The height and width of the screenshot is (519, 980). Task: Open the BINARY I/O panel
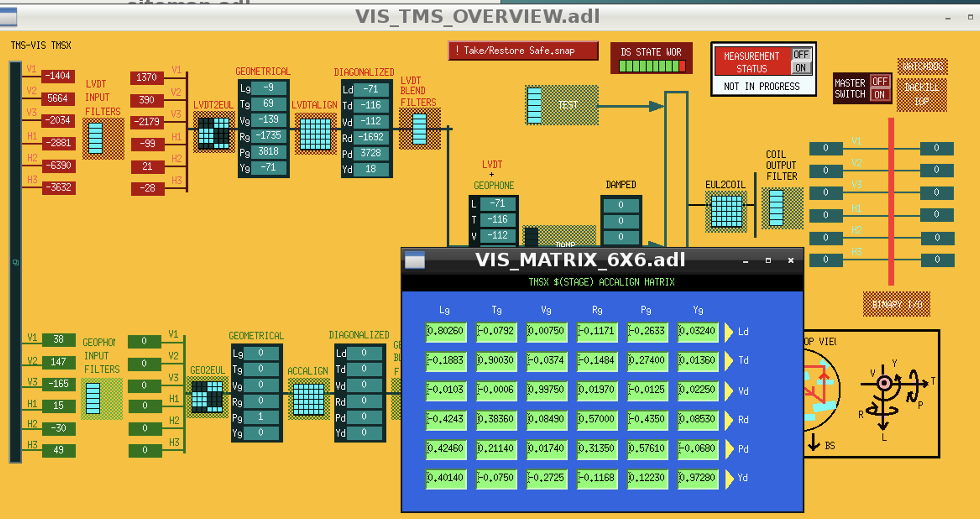coord(896,304)
